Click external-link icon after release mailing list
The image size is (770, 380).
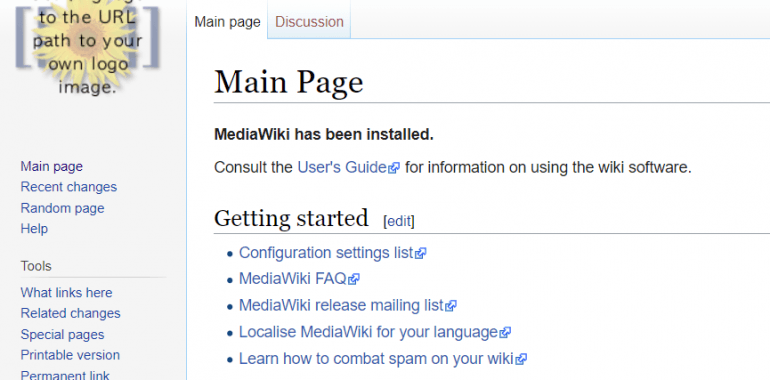click(451, 306)
